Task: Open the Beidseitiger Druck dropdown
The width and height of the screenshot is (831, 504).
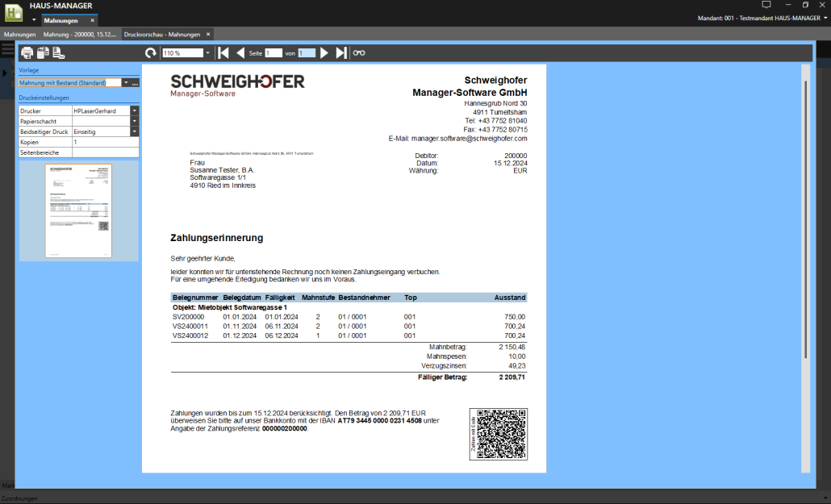Action: pyautogui.click(x=135, y=131)
